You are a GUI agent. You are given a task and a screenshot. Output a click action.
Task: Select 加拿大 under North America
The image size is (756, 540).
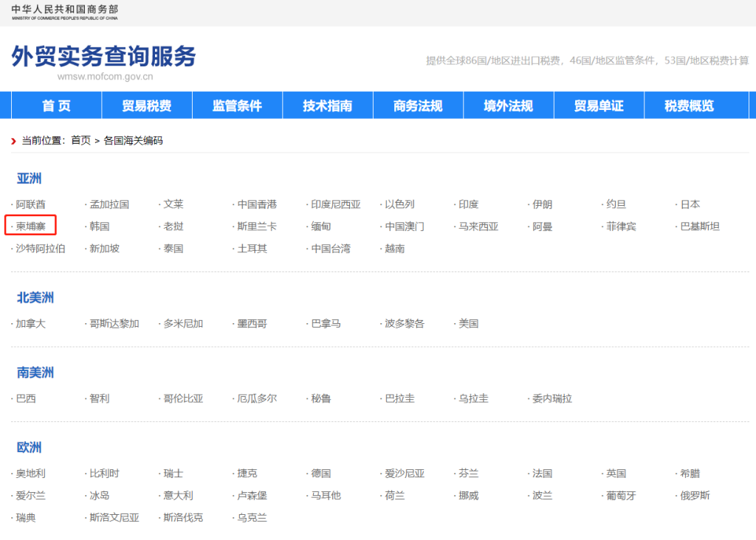pyautogui.click(x=30, y=324)
